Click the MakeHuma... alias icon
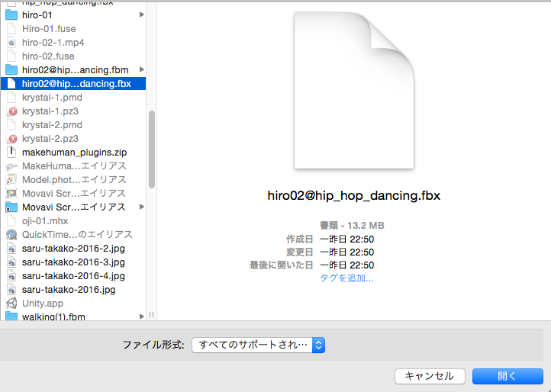This screenshot has height=392, width=551. click(11, 166)
